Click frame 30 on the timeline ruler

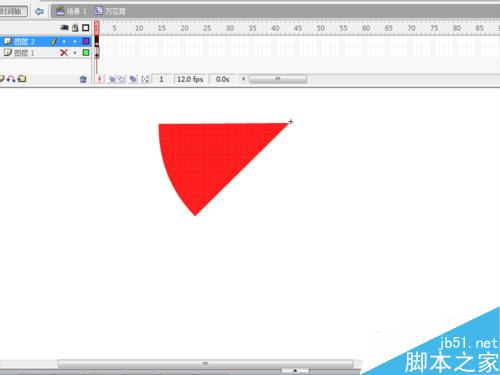pyautogui.click(x=230, y=28)
